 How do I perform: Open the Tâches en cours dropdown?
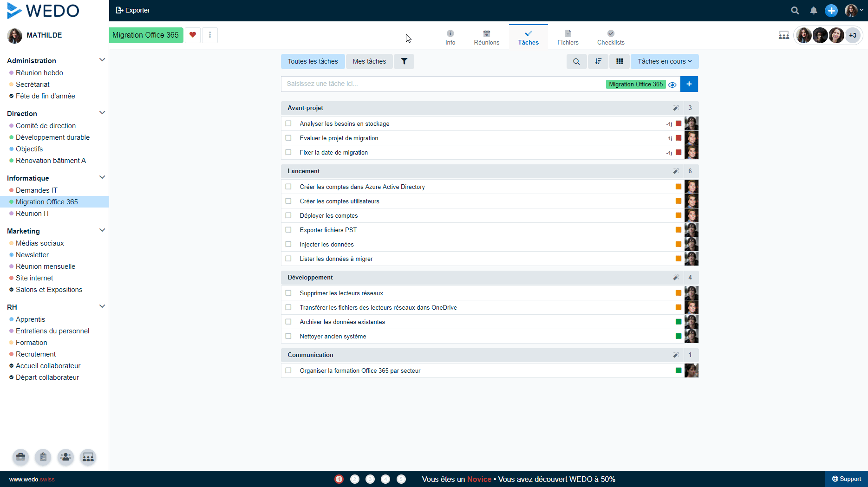click(665, 61)
